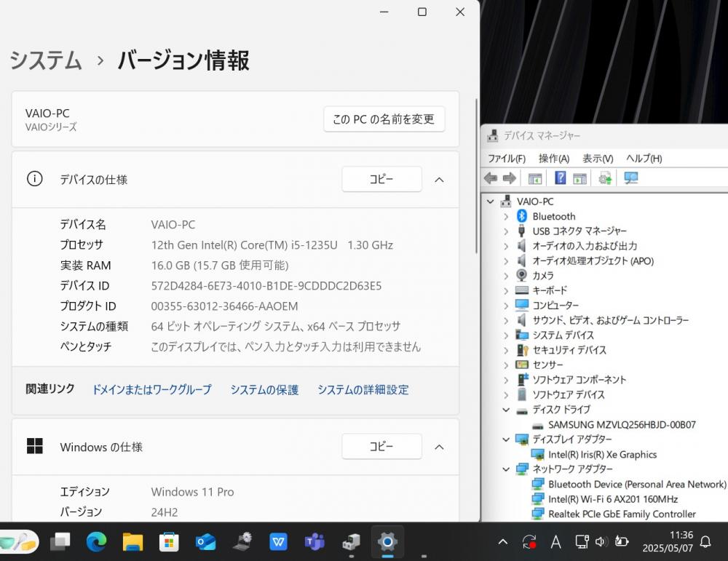
Task: Click the action pane toolbar icon in Device Manager
Action: (x=580, y=178)
